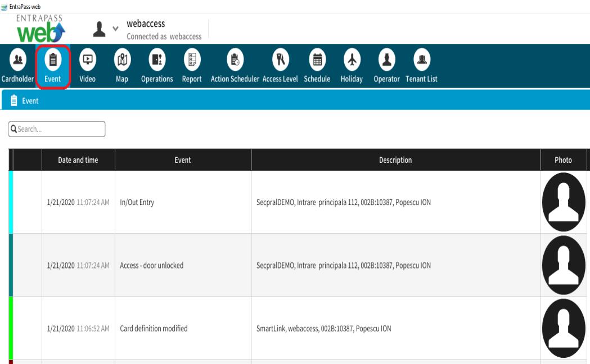Open Holiday airplane icon
Viewport: 590px width, 364px height.
click(x=352, y=60)
